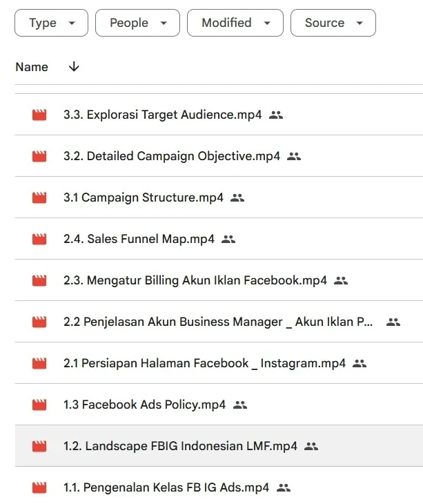Click shared icon next to 3.1 Campaign Structure.mp4

[x=237, y=198]
